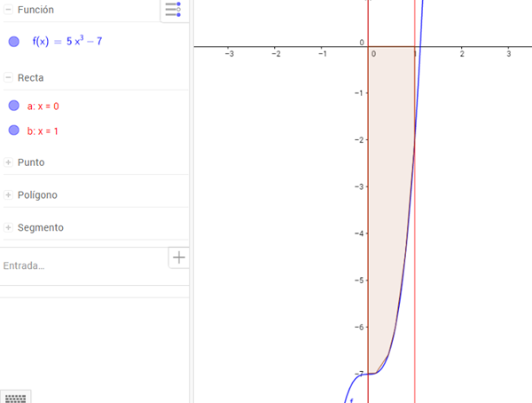
Task: Click the plus button beside the Entrada field
Action: click(x=179, y=257)
